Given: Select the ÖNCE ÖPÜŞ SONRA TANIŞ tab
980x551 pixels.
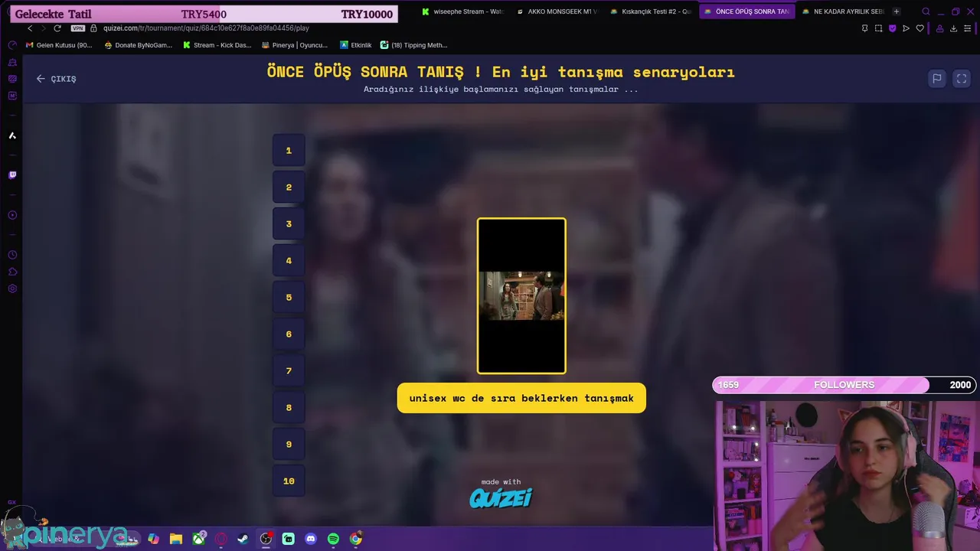Looking at the screenshot, I should coord(746,11).
